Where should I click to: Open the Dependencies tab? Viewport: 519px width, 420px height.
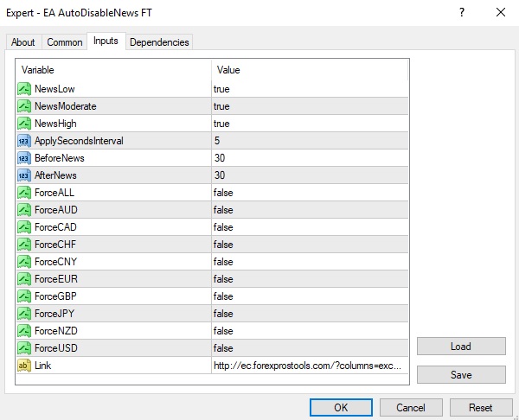tap(158, 42)
